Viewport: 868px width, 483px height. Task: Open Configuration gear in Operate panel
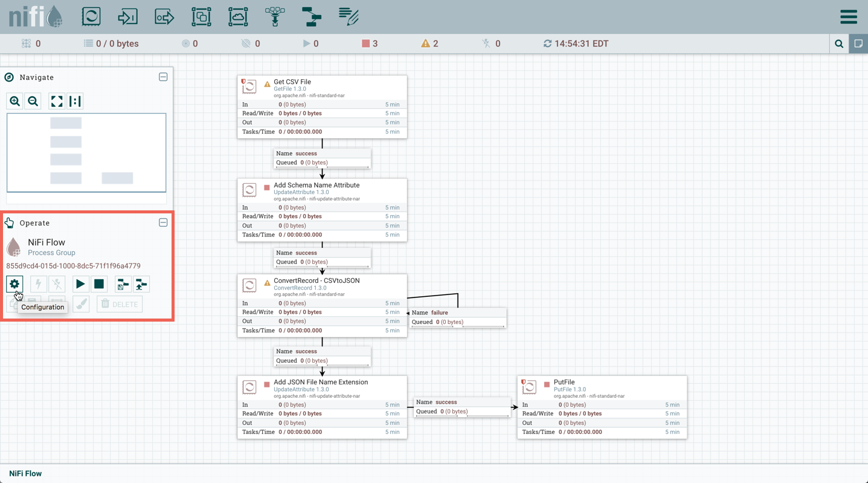(x=14, y=284)
